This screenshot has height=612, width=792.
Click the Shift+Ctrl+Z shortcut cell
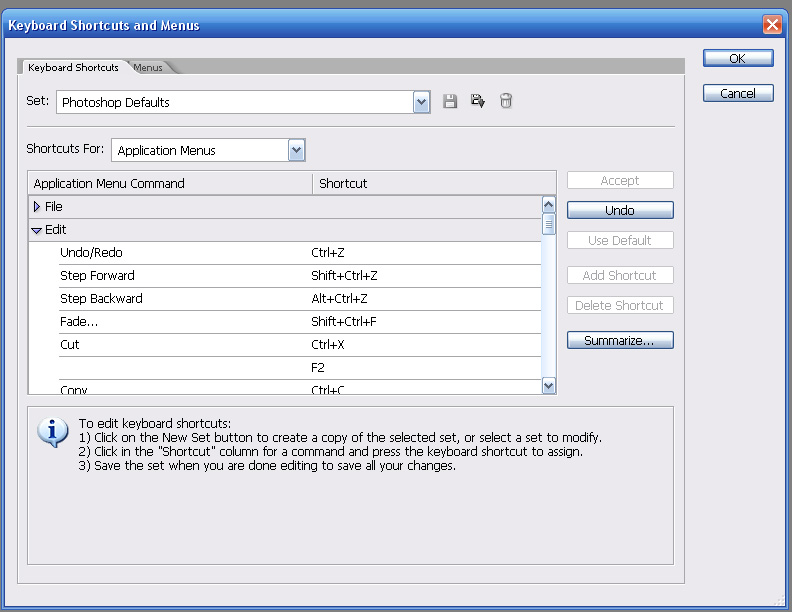(x=344, y=276)
